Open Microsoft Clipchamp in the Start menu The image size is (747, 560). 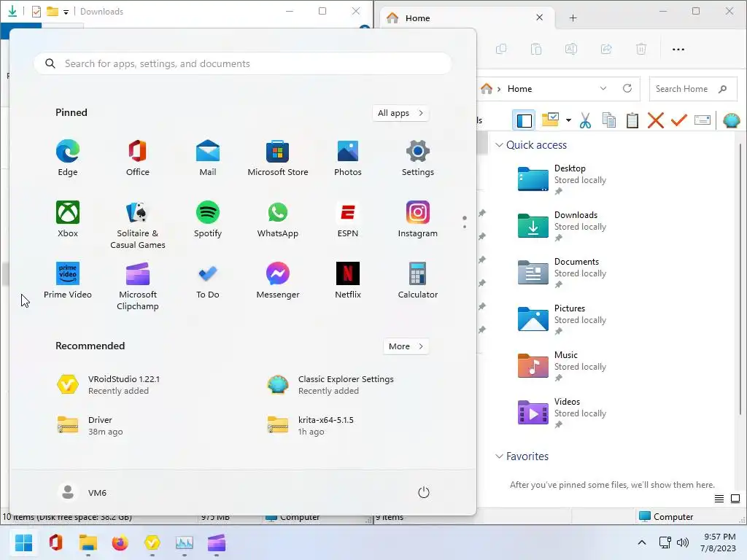click(138, 286)
